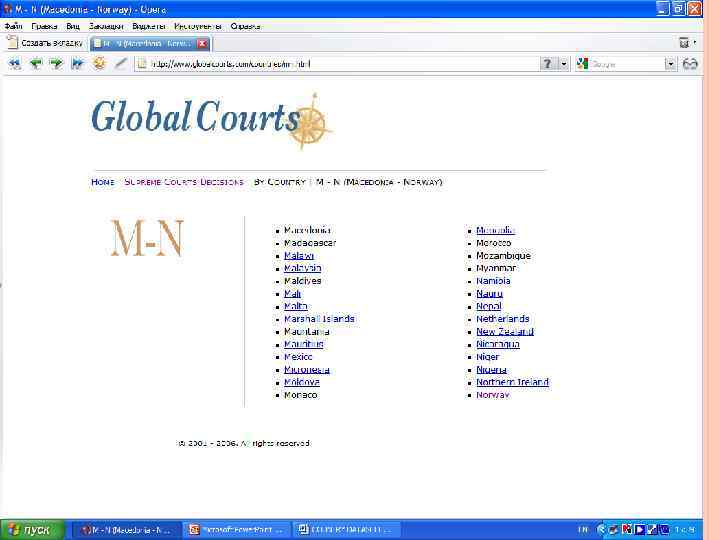This screenshot has height=540, width=720.
Task: Click the Создать вкладку new tab button
Action: pos(45,43)
